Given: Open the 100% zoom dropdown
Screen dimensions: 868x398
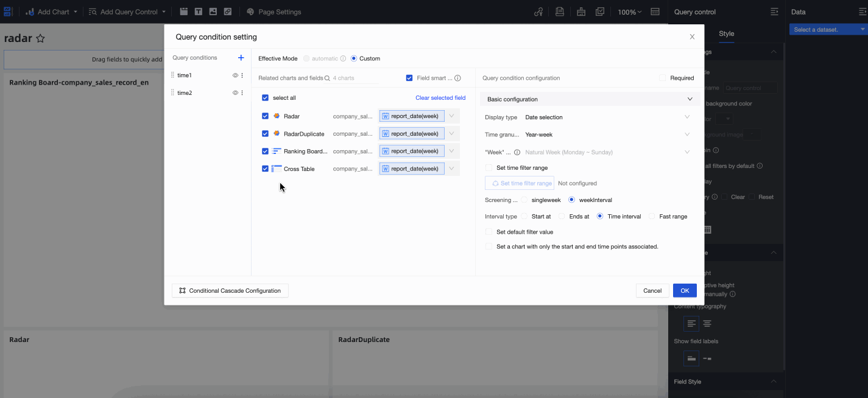Looking at the screenshot, I should coord(630,12).
